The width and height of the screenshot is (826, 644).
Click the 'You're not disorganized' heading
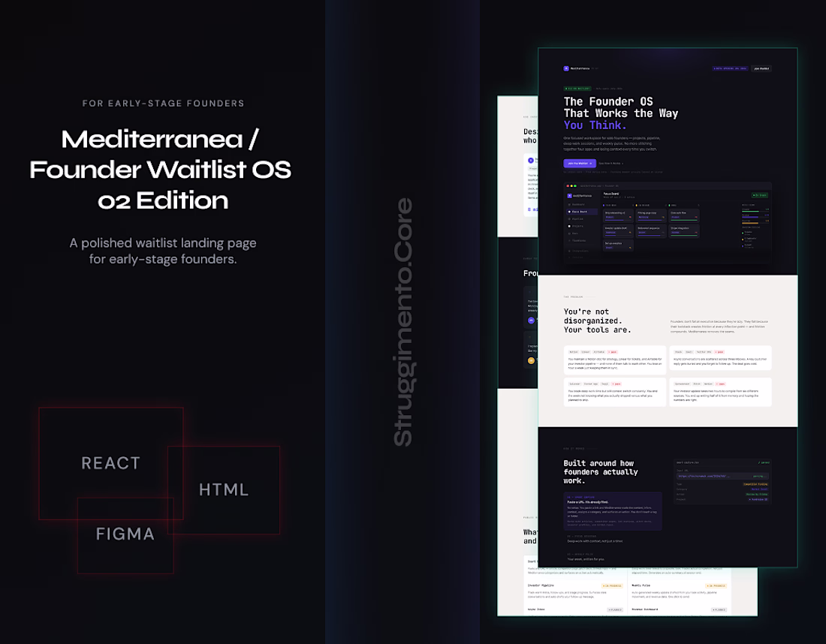coord(597,320)
